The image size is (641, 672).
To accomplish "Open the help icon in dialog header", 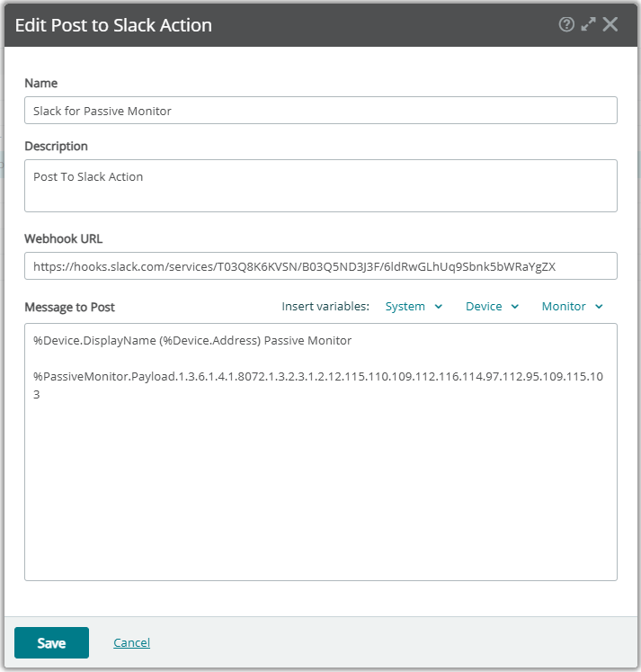I will (x=566, y=24).
